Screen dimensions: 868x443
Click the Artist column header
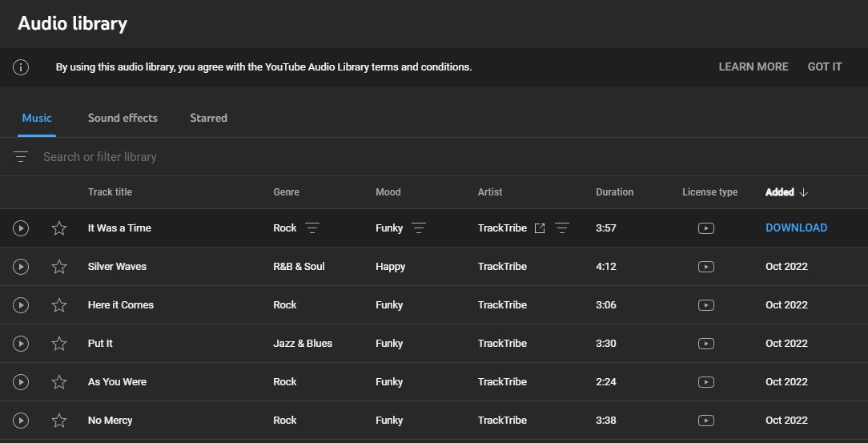pyautogui.click(x=490, y=192)
